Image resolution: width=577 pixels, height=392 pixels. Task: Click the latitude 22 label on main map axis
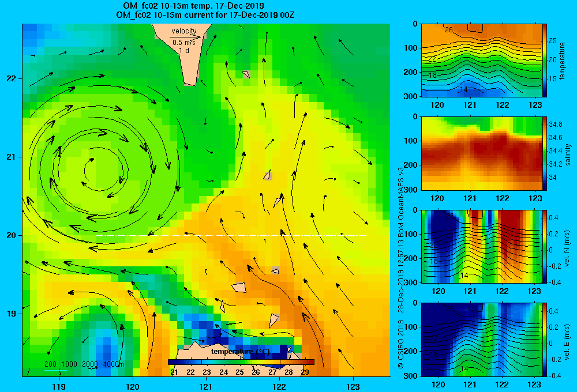tap(11, 79)
